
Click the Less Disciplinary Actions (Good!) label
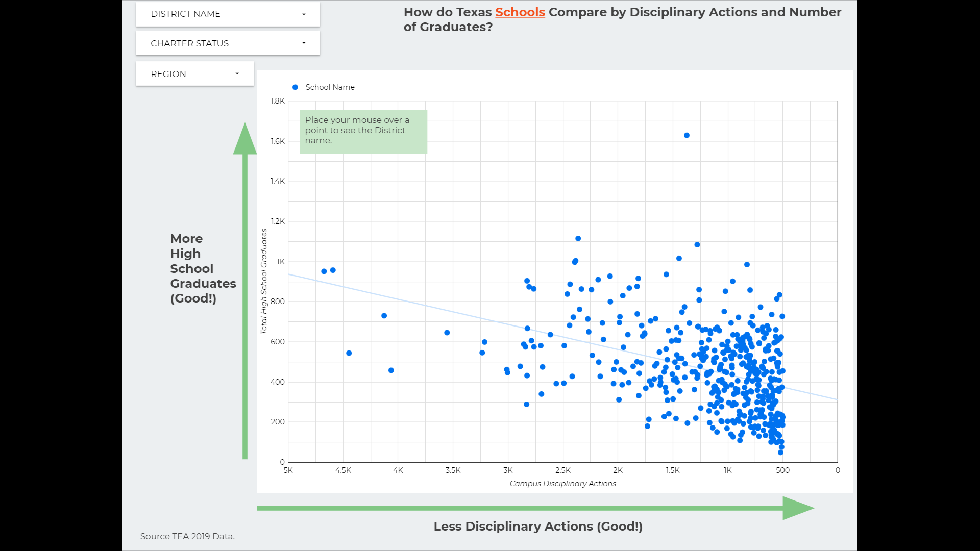pos(538,527)
